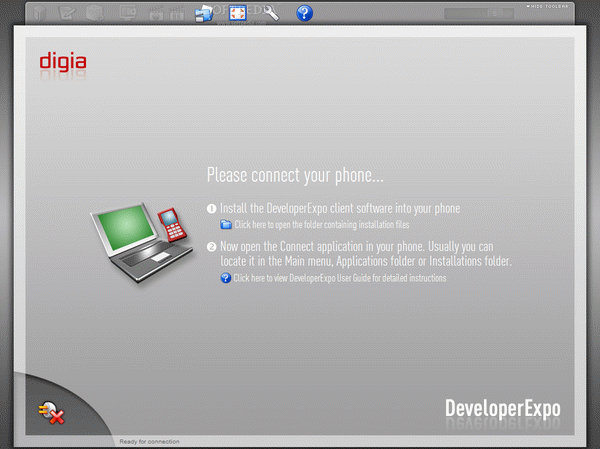This screenshot has width=600, height=449.
Task: Click the greyed-out clapperboard pause icon
Action: point(176,14)
